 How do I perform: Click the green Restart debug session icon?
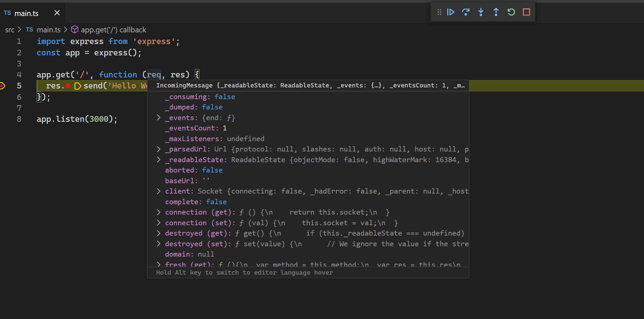(x=511, y=12)
